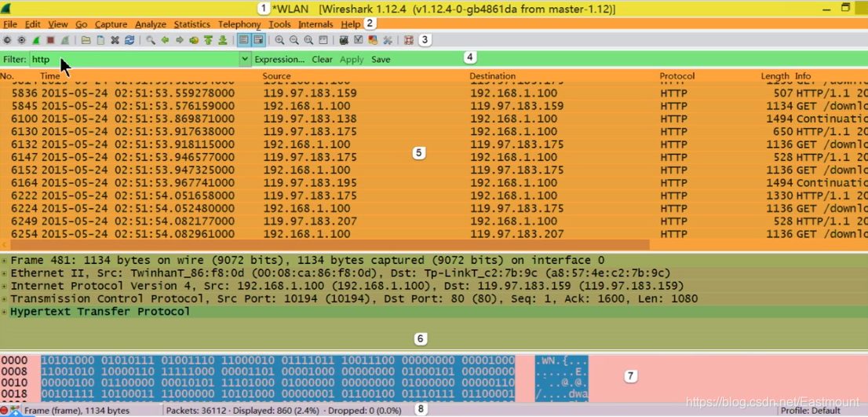Toggle colorize packet list button
The width and height of the screenshot is (868, 417).
point(243,40)
